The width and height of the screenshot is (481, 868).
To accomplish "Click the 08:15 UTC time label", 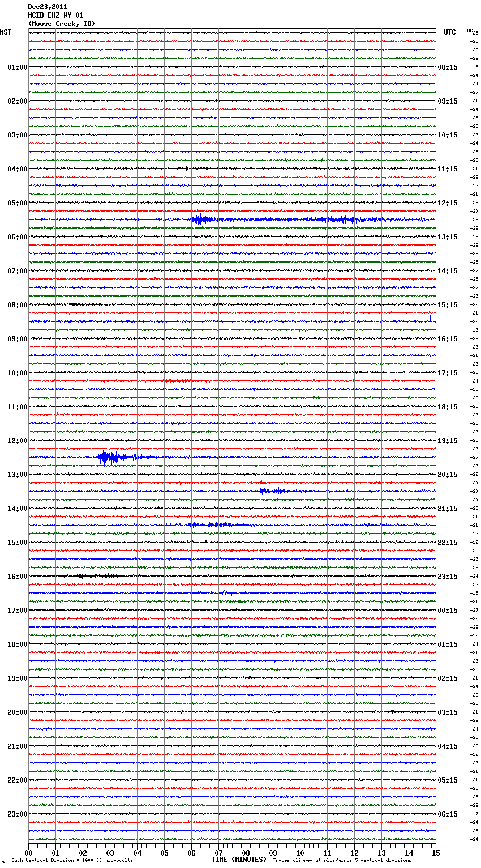I will click(x=448, y=67).
